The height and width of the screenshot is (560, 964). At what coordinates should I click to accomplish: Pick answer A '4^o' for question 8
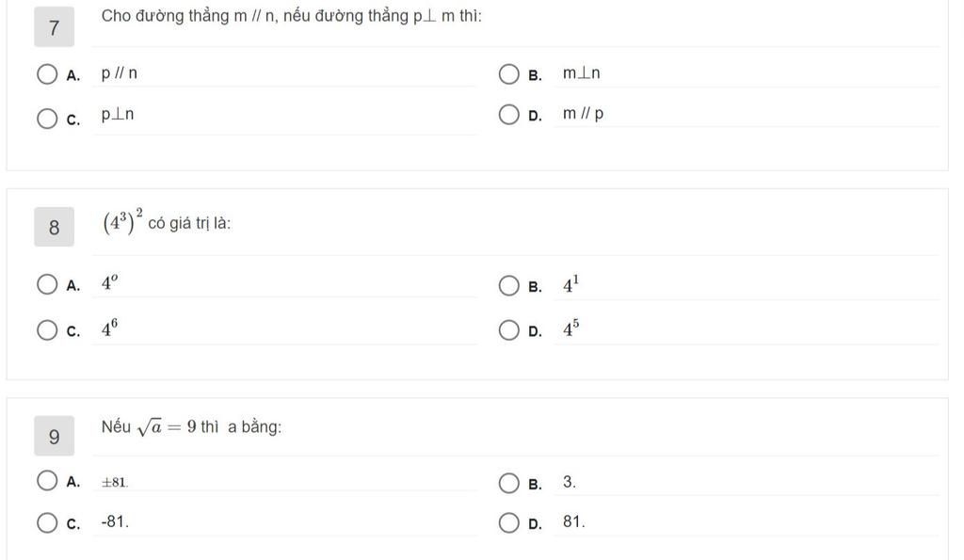pos(47,284)
